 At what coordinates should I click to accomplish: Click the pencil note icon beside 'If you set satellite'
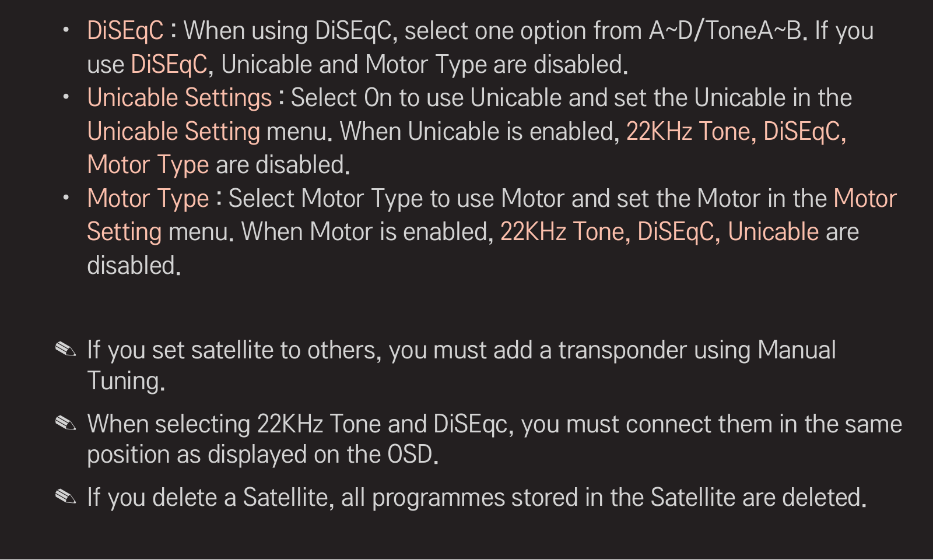click(x=65, y=350)
